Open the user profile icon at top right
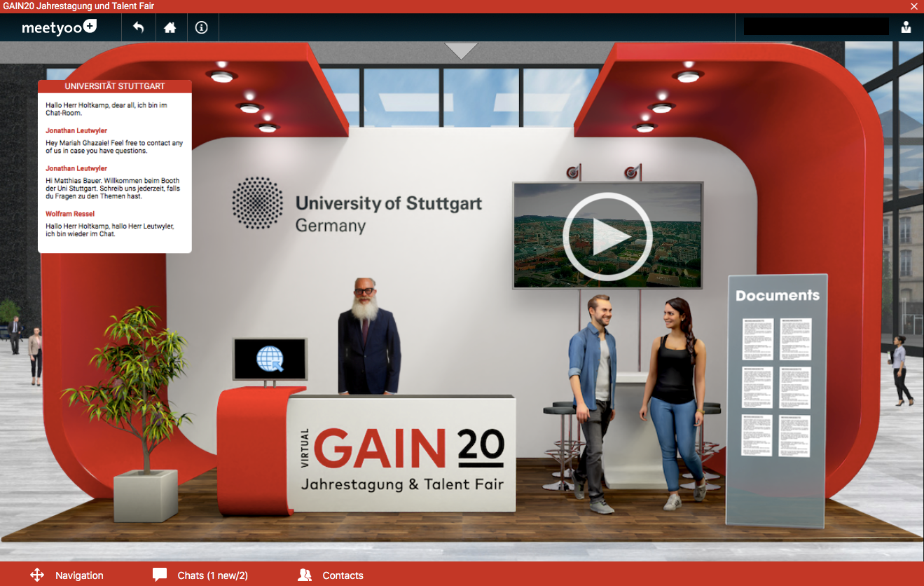The height and width of the screenshot is (586, 924). coord(906,27)
